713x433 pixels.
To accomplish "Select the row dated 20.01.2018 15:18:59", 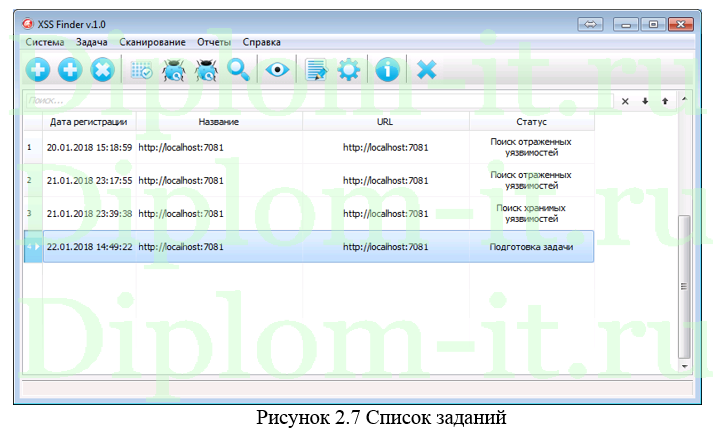I will 309,147.
